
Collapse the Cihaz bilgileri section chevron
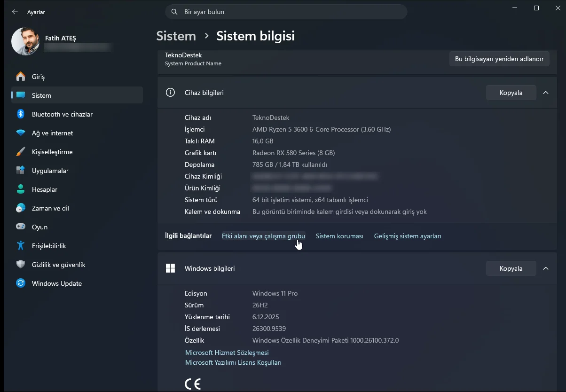coord(546,93)
